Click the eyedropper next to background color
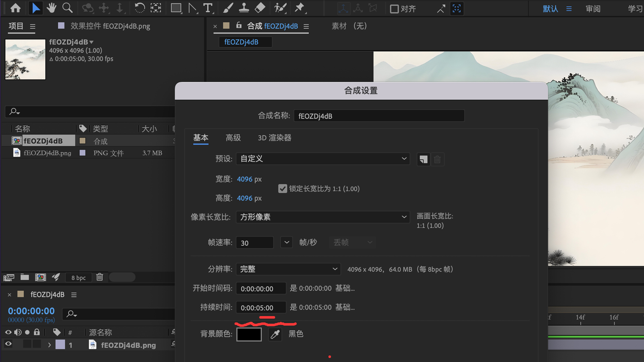Viewport: 644px width, 362px height. pos(275,334)
